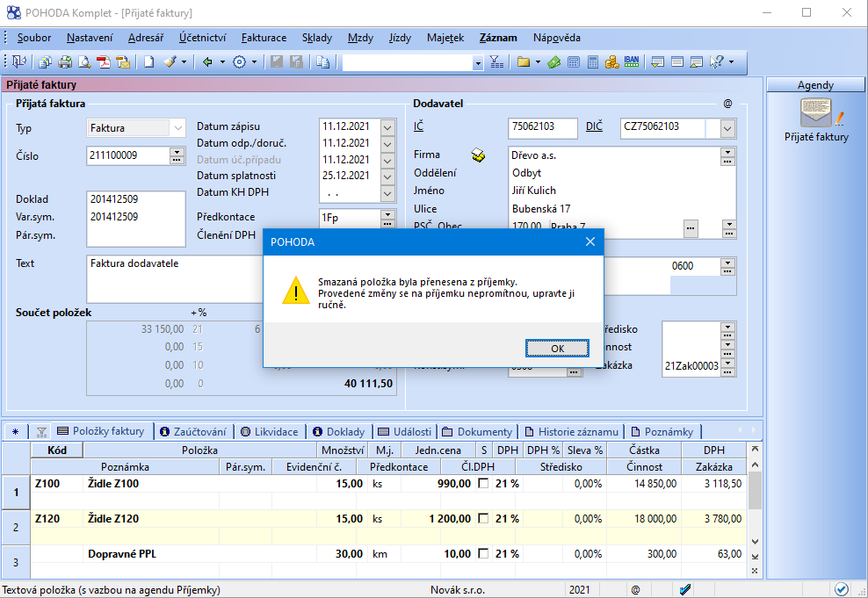This screenshot has width=868, height=598.
Task: Click the Firma address book icon
Action: 478,155
